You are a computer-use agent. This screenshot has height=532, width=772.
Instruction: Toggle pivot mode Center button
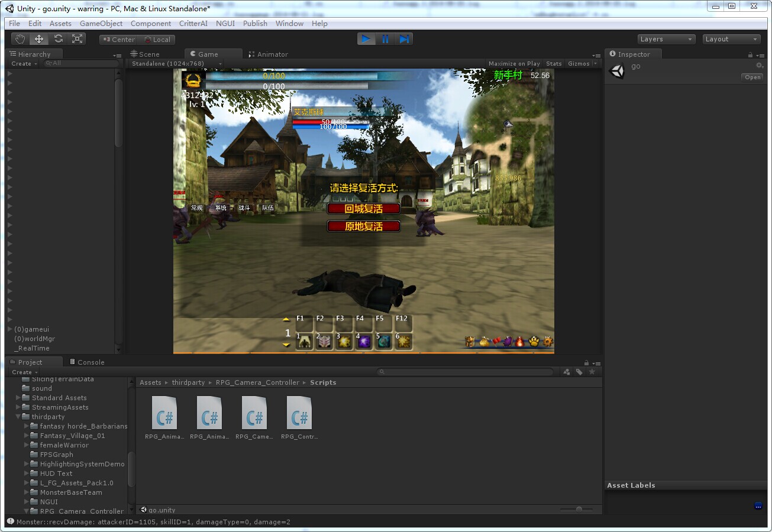click(119, 40)
